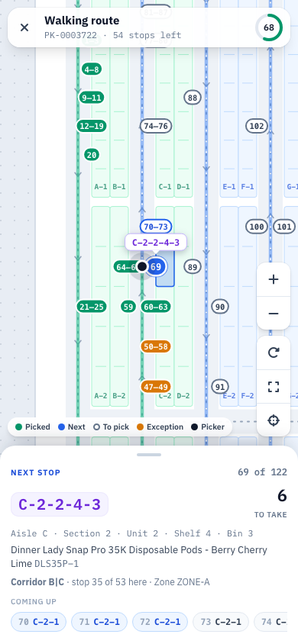Select the to-pick stop marker 90
298x644 pixels.
220,307
